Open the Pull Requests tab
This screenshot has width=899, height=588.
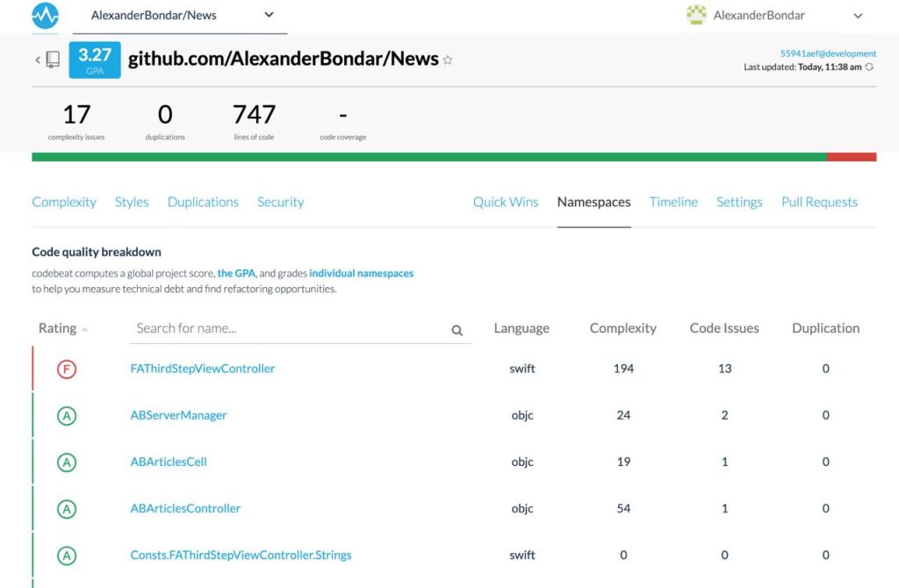click(819, 202)
